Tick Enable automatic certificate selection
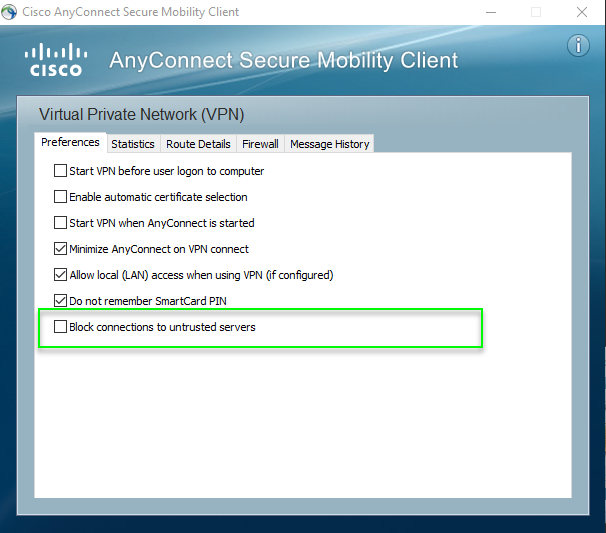The width and height of the screenshot is (606, 533). [x=61, y=197]
